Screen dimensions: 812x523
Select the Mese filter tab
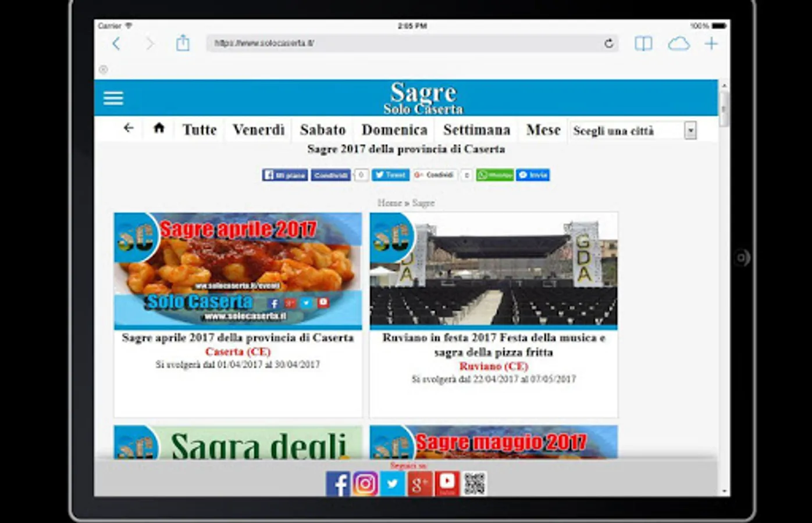click(543, 130)
